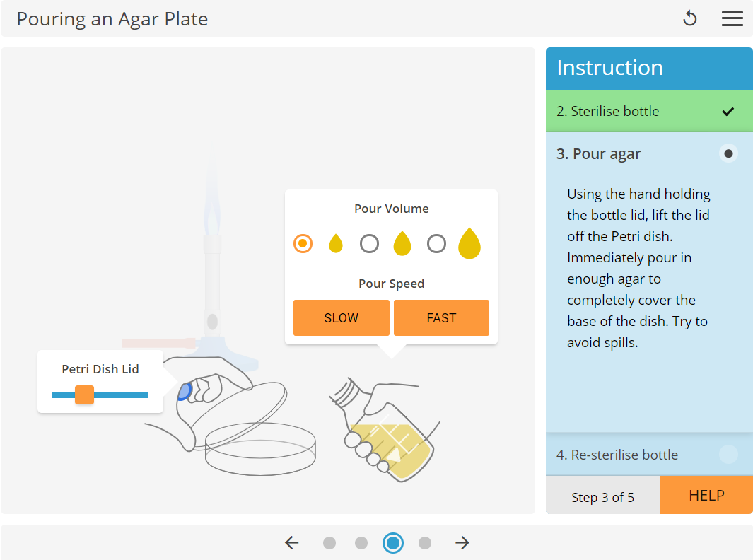Select the medium droplet pour volume icon
This screenshot has width=753, height=560.
[402, 243]
